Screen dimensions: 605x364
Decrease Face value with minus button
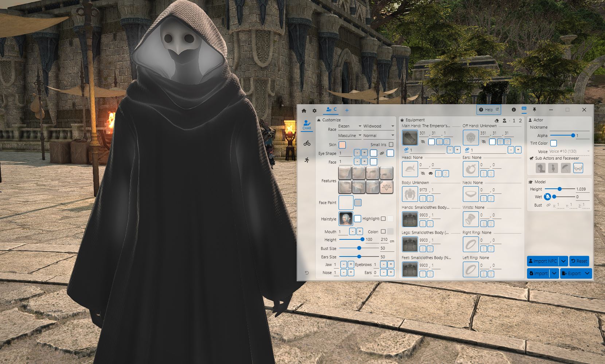[357, 161]
